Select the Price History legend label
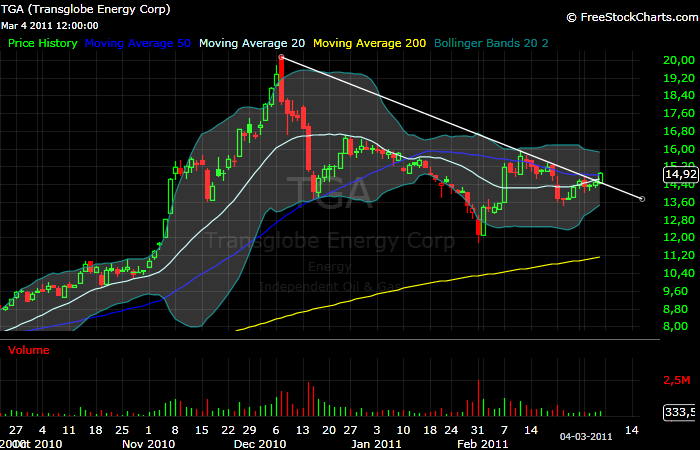This screenshot has height=450, width=700. tap(43, 43)
